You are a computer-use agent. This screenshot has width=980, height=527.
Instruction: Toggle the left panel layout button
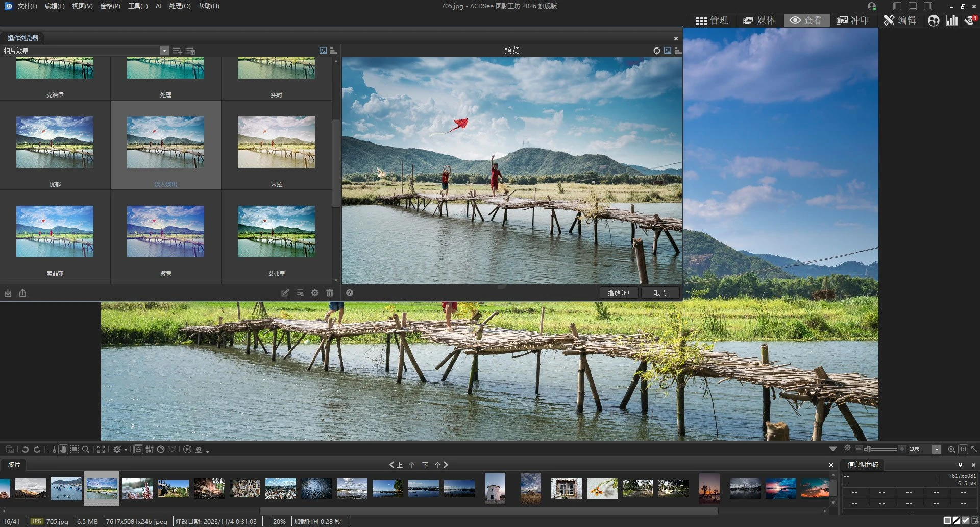(x=897, y=6)
